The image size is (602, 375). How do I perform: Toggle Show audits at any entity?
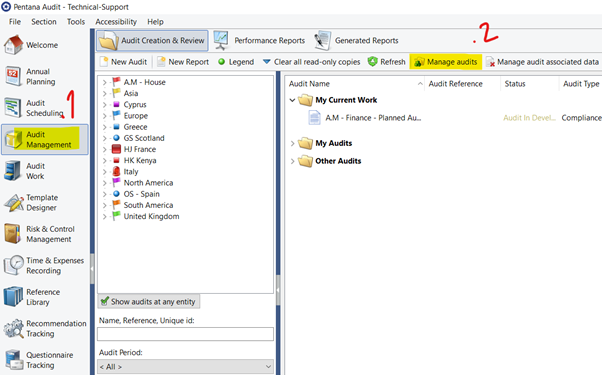click(x=149, y=302)
